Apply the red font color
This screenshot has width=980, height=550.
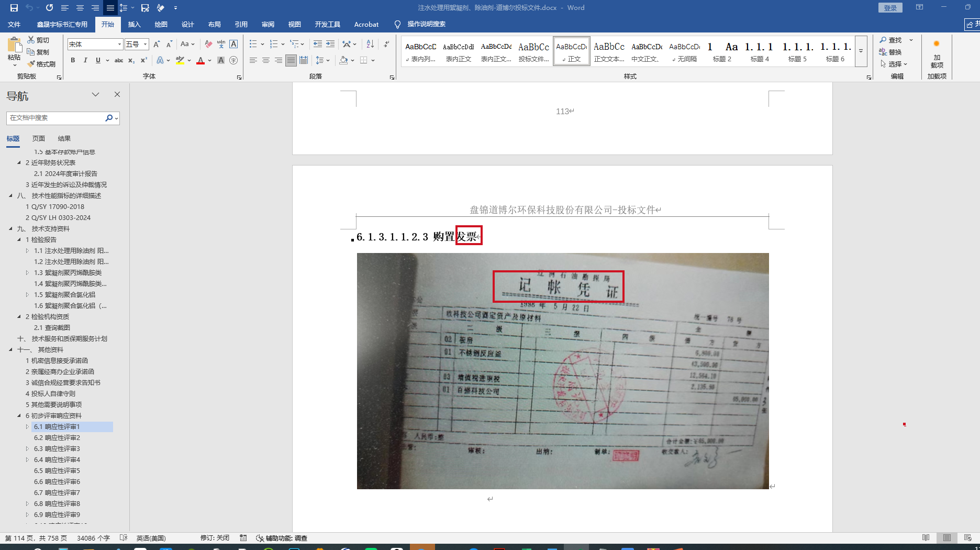201,60
